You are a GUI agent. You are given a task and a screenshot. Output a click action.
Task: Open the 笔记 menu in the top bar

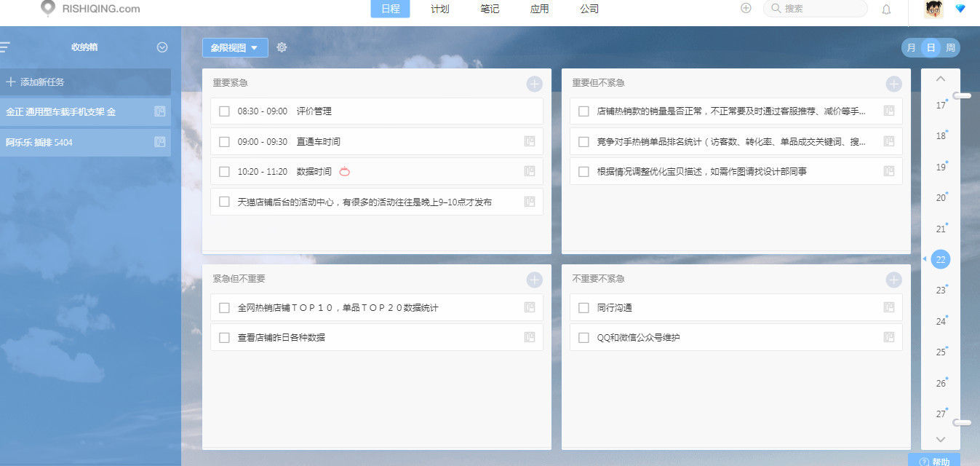tap(489, 9)
